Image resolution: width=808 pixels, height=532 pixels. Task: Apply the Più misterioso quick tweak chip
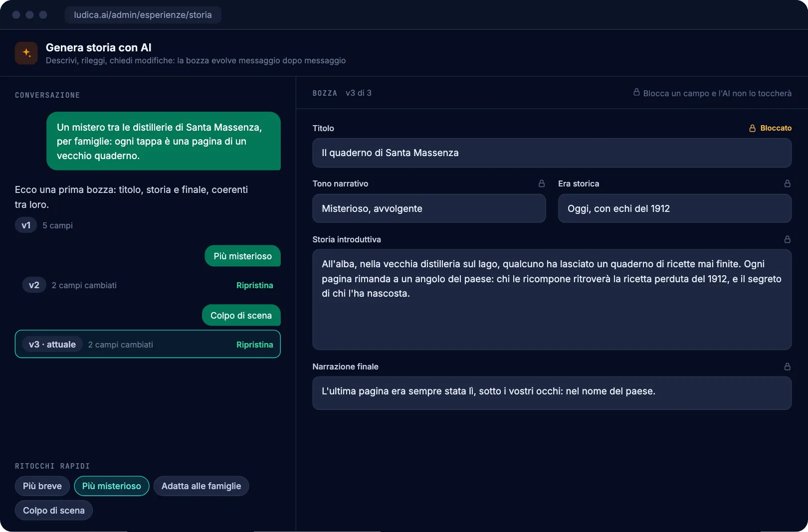pyautogui.click(x=112, y=486)
